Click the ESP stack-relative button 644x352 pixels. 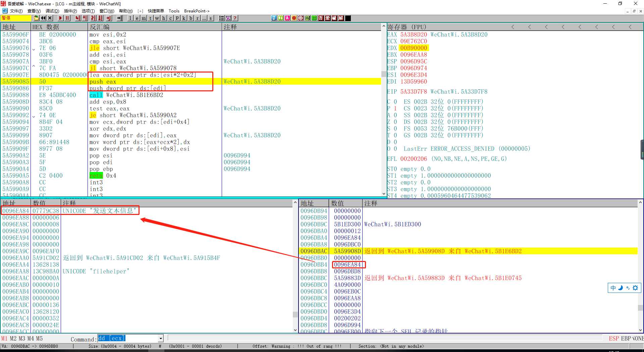click(x=614, y=338)
